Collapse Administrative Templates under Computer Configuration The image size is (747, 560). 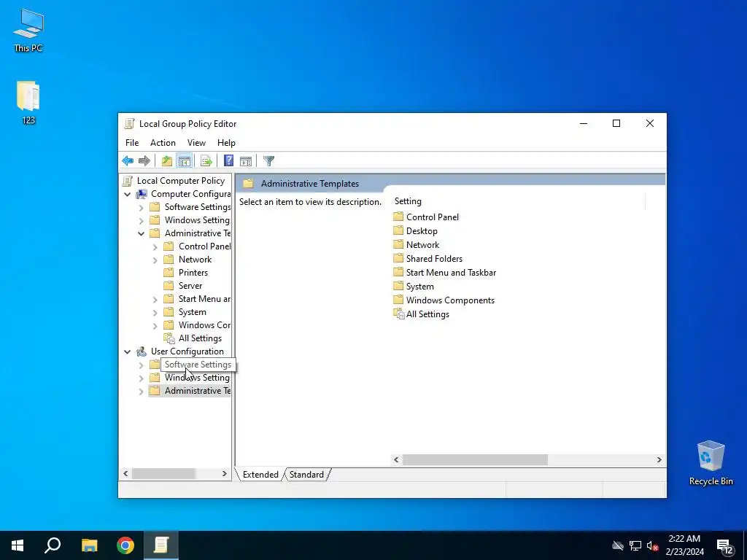141,234
